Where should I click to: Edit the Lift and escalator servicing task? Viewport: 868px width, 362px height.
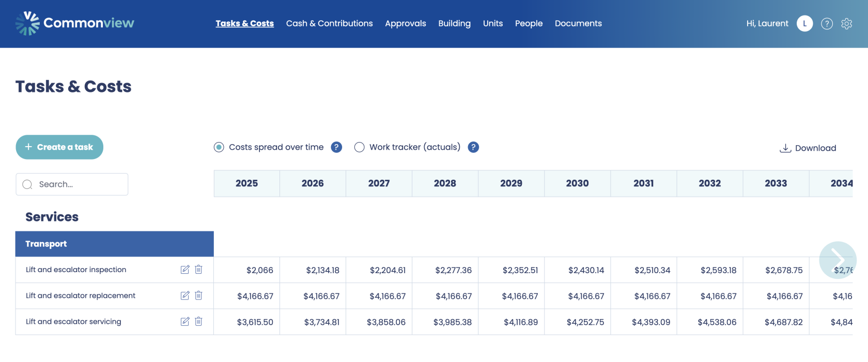184,321
